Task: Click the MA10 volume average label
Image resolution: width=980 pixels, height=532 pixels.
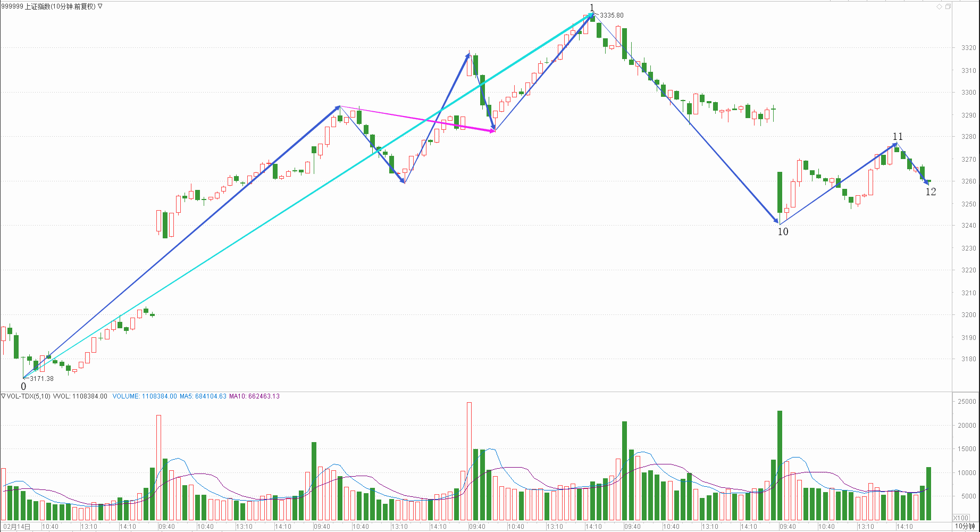Action: pyautogui.click(x=254, y=396)
